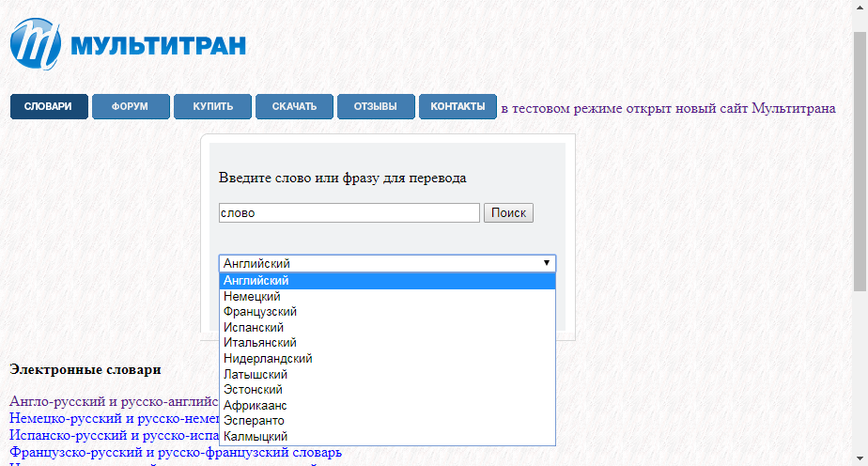
Task: Collapse the language dropdown via its arrow
Action: click(x=547, y=263)
